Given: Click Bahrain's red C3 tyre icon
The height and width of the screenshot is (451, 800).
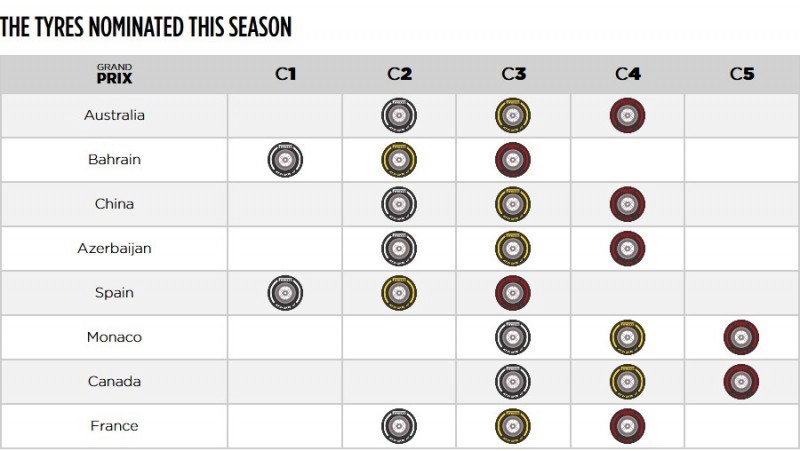Looking at the screenshot, I should (x=513, y=160).
